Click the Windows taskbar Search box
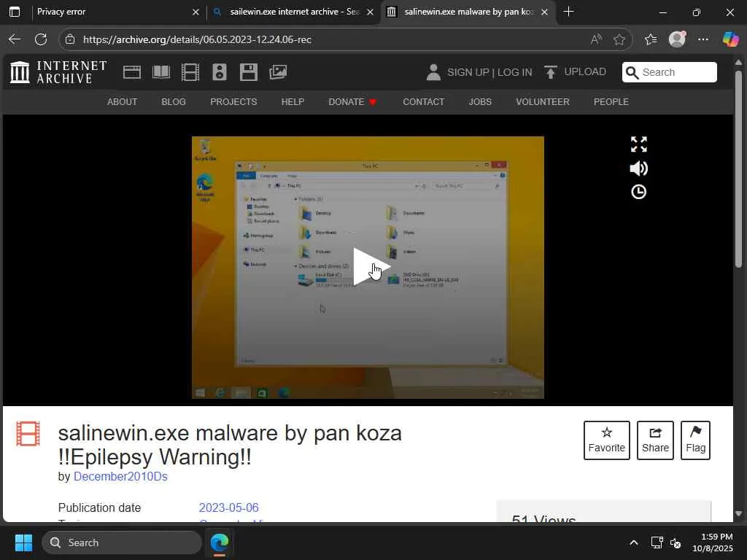This screenshot has height=560, width=747. coord(122,542)
